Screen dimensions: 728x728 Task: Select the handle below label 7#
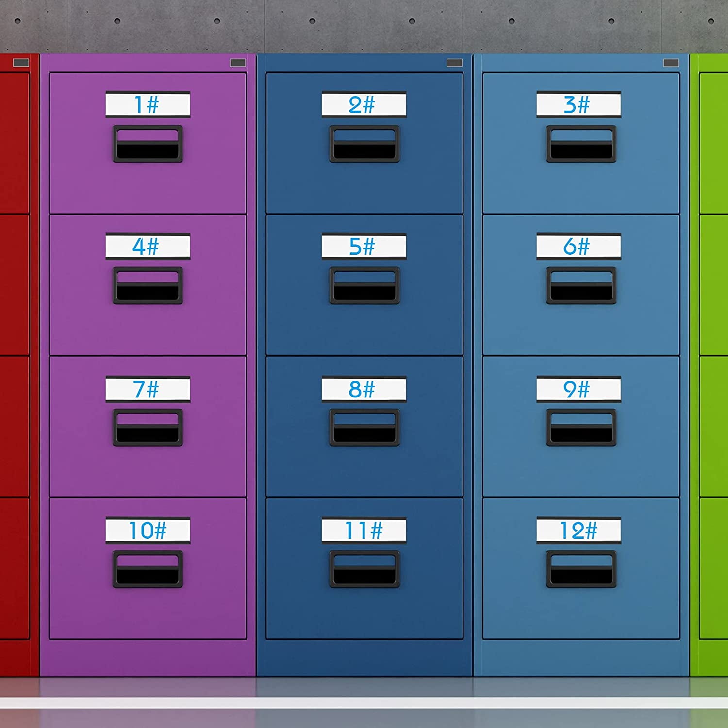point(148,428)
